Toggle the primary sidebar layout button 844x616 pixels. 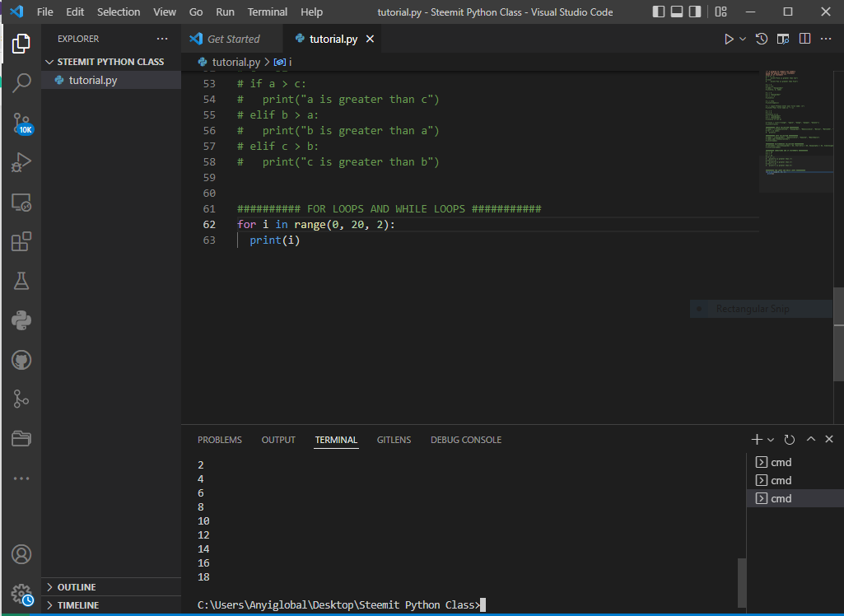[658, 12]
